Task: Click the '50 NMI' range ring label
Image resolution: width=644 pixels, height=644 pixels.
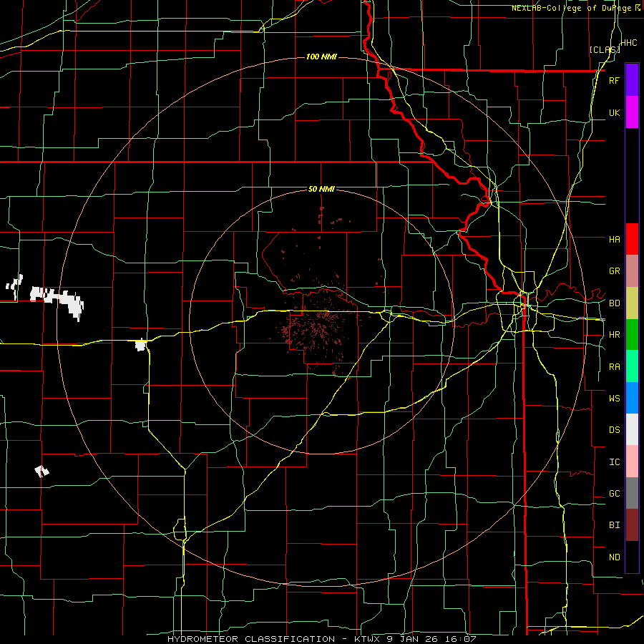Action: pos(321,189)
